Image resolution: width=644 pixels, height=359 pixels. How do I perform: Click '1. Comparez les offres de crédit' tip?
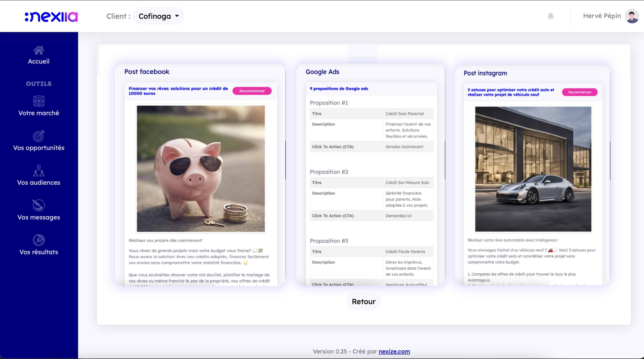[522, 277]
